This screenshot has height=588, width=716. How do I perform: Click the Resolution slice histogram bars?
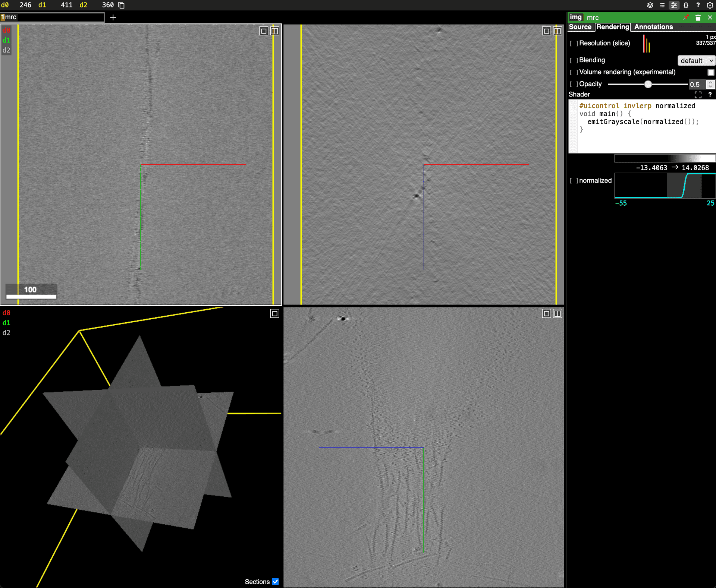click(x=647, y=44)
